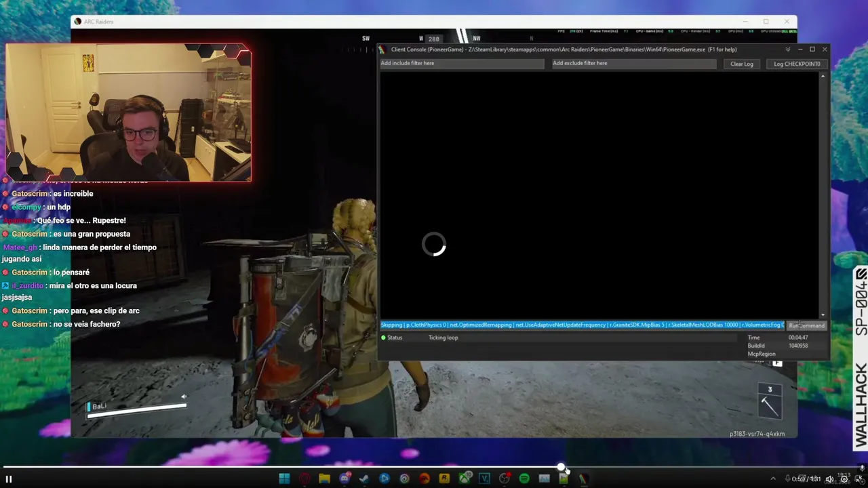Open the EA app taskbar icon
The image size is (868, 488).
(x=425, y=479)
